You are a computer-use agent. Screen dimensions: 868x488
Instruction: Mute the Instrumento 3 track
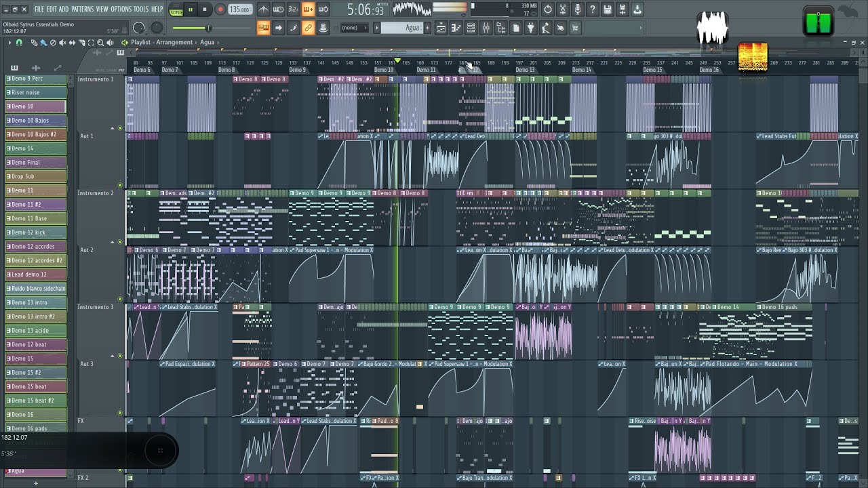point(121,356)
